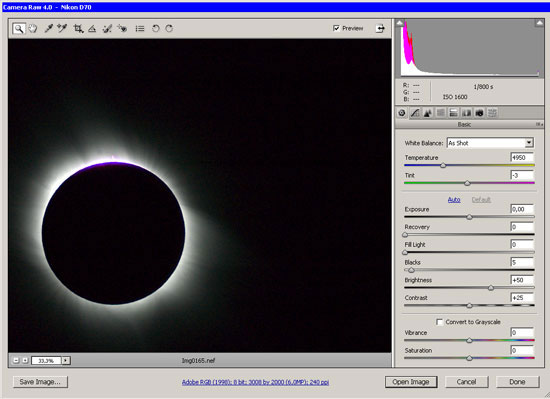Pick the White Balance eyedropper tool
The image size is (550, 399).
[x=48, y=28]
